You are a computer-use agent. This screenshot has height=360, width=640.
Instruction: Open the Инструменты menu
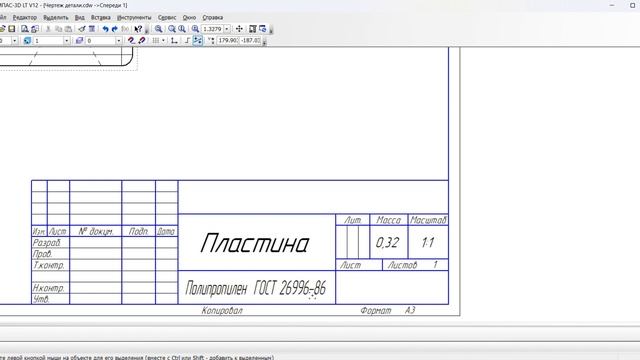pos(134,18)
